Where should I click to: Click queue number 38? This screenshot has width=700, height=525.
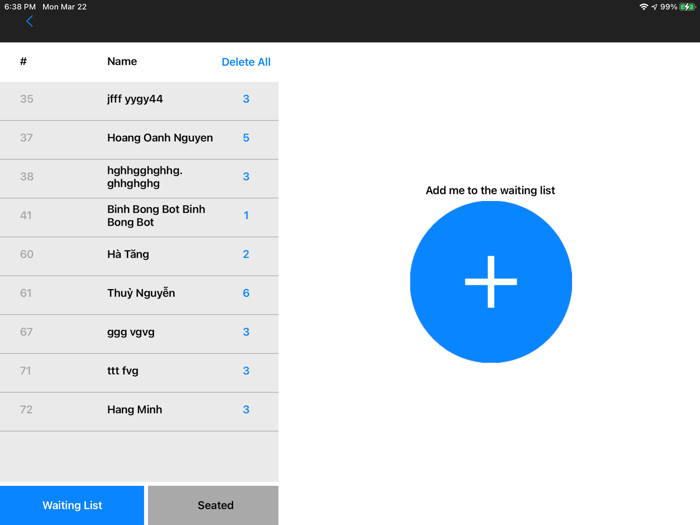(x=26, y=177)
